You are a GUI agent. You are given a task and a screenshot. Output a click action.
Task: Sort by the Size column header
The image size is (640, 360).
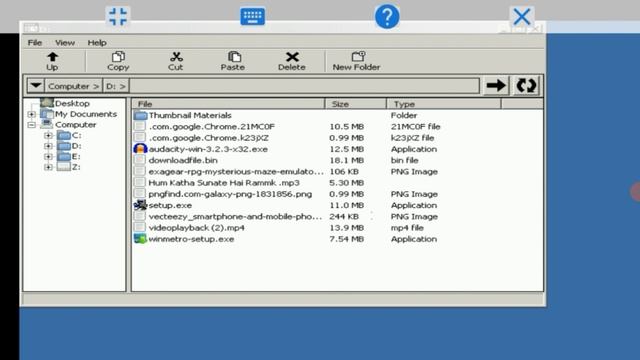pyautogui.click(x=356, y=104)
